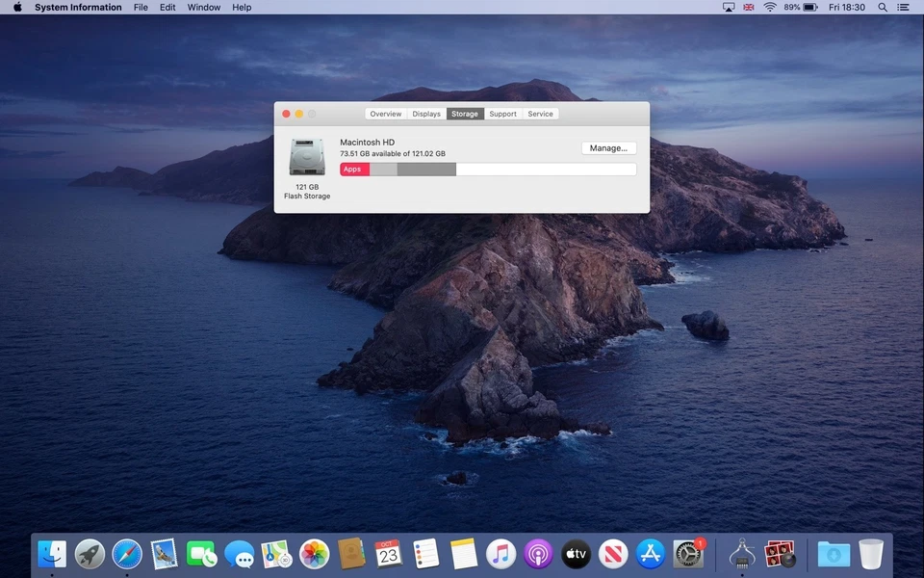The image size is (924, 578).
Task: Open Maps in the Dock
Action: (276, 555)
